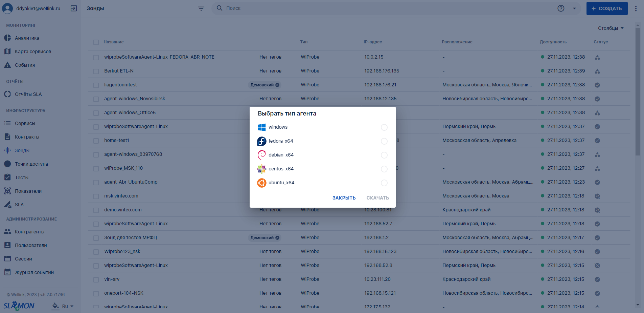This screenshot has height=313, width=644.
Task: Click the status icon in Berkut ETL-N row
Action: (x=597, y=71)
